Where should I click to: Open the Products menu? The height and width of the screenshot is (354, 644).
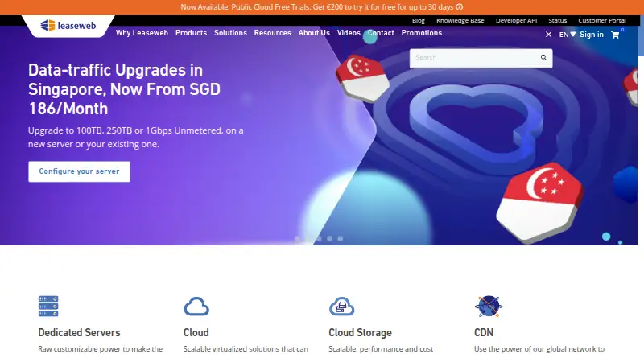191,33
